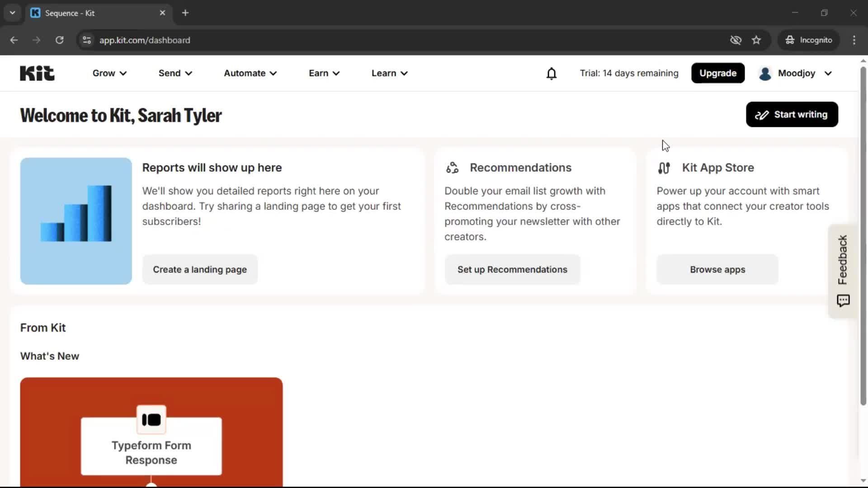868x488 pixels.
Task: Open the notifications bell
Action: click(x=551, y=73)
